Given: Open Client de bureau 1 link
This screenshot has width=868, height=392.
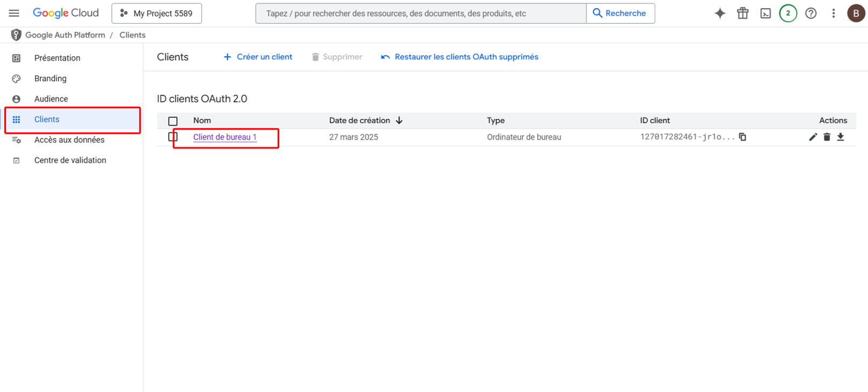Looking at the screenshot, I should (225, 137).
